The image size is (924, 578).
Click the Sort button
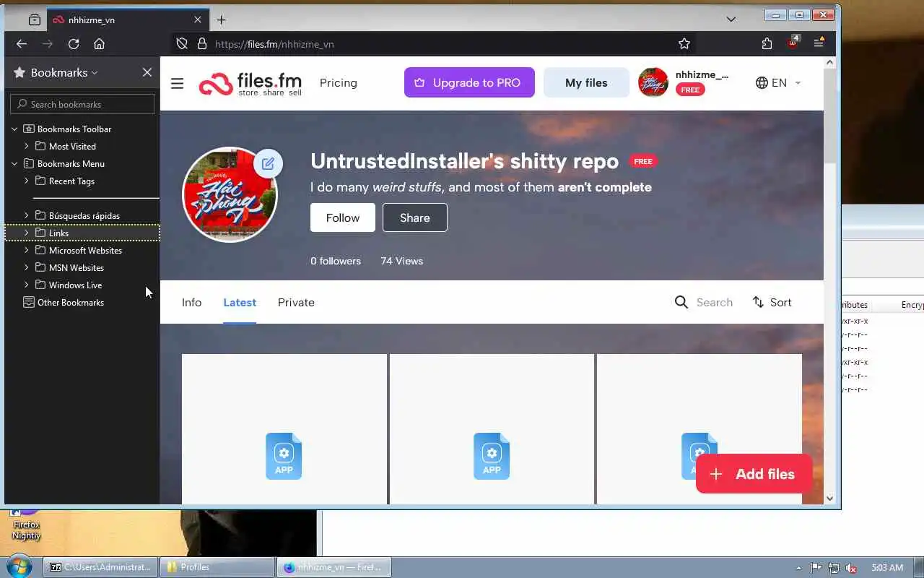(x=772, y=302)
